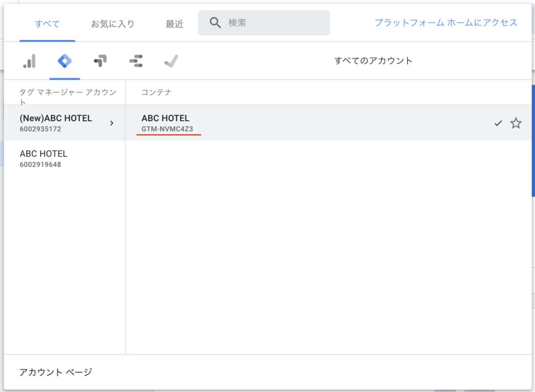
Task: Star the ABC HOTEL container as favorite
Action: point(516,124)
